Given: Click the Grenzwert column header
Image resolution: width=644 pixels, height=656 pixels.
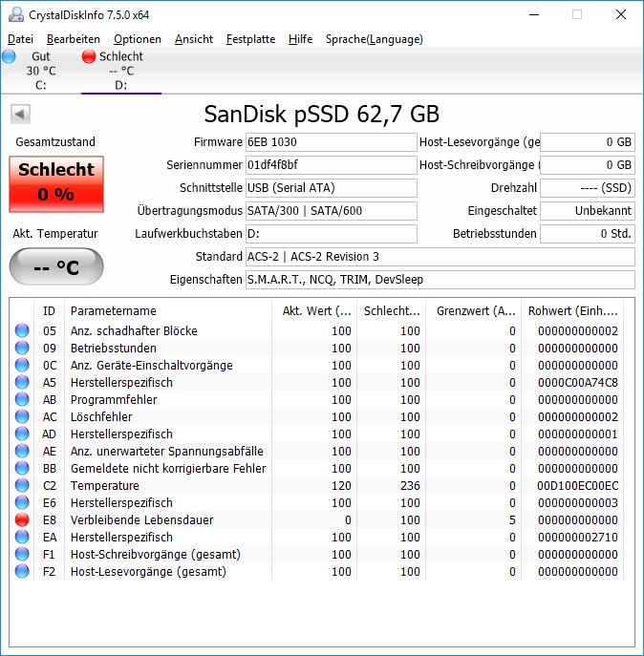Looking at the screenshot, I should click(x=474, y=311).
